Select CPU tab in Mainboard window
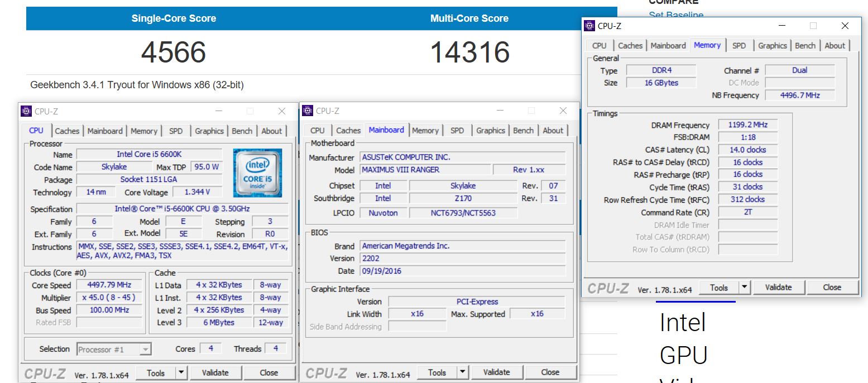This screenshot has width=868, height=383. pos(318,131)
